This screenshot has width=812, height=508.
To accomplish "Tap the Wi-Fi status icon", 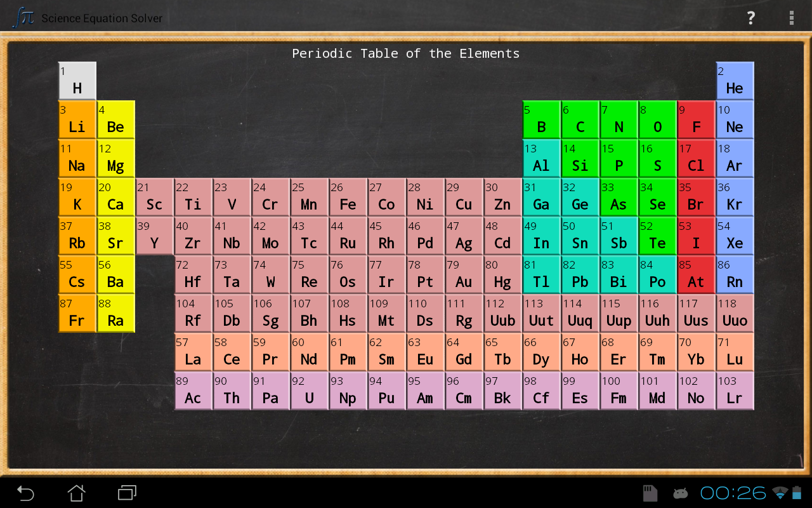I will tap(780, 493).
